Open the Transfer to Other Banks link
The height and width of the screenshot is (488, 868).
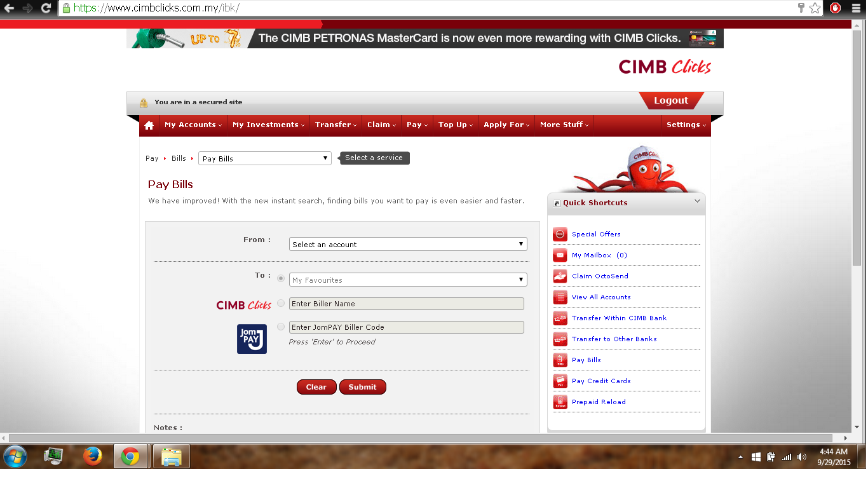click(614, 339)
